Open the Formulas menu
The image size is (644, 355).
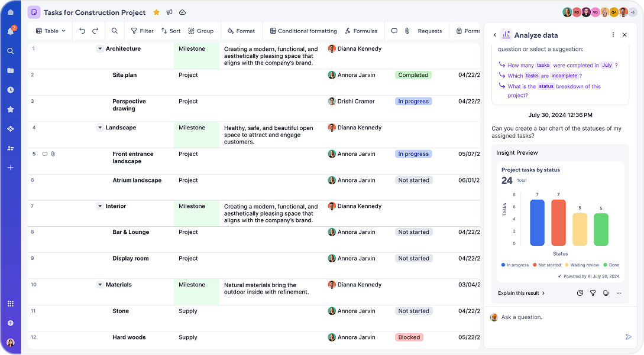point(361,31)
